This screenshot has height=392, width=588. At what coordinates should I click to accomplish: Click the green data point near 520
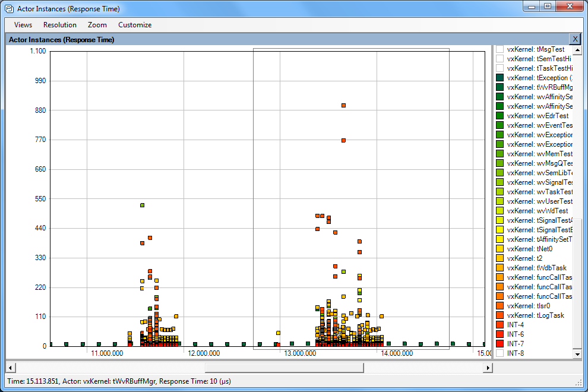(142, 206)
